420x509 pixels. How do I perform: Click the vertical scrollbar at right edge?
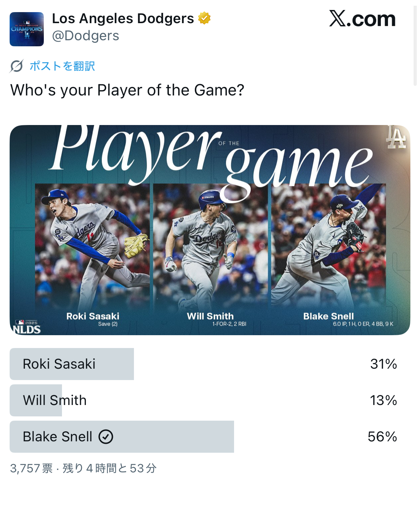coord(415,46)
